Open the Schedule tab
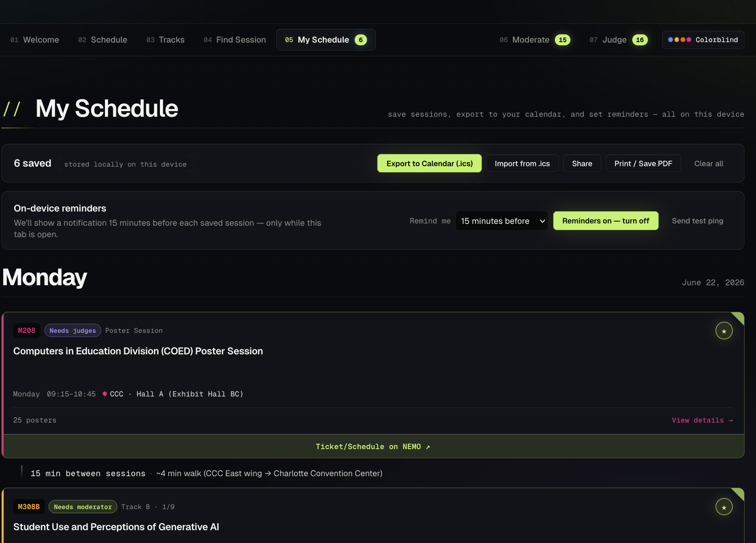The height and width of the screenshot is (543, 756). pos(103,40)
